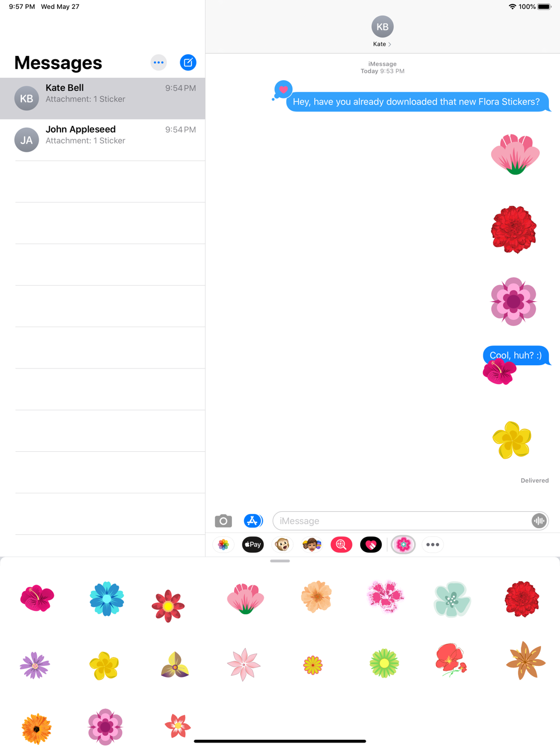Open the camera icon
The width and height of the screenshot is (560, 747).
(x=223, y=521)
